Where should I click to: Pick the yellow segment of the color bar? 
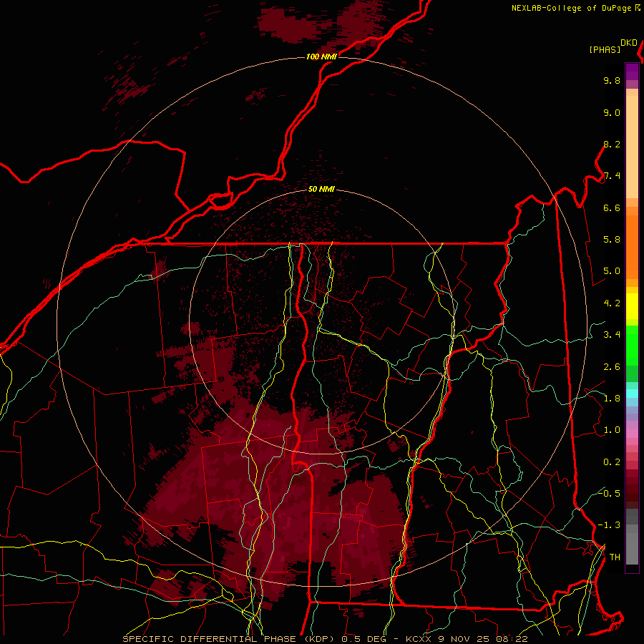(x=632, y=306)
